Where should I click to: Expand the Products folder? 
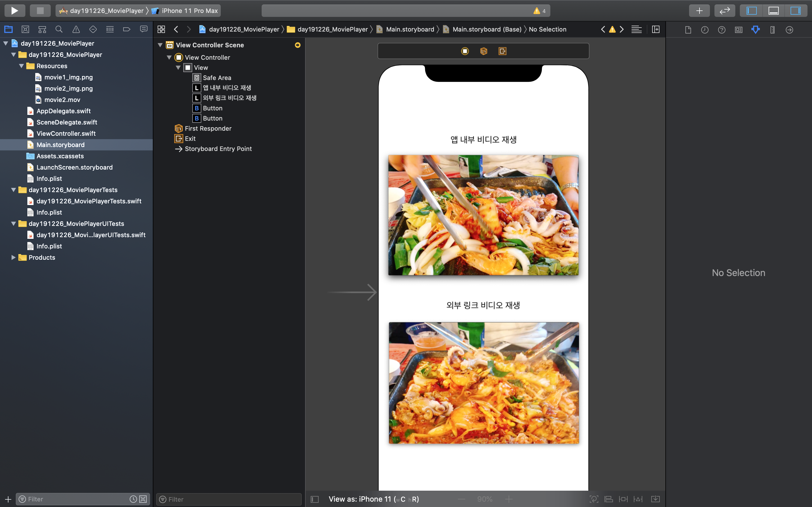[14, 257]
